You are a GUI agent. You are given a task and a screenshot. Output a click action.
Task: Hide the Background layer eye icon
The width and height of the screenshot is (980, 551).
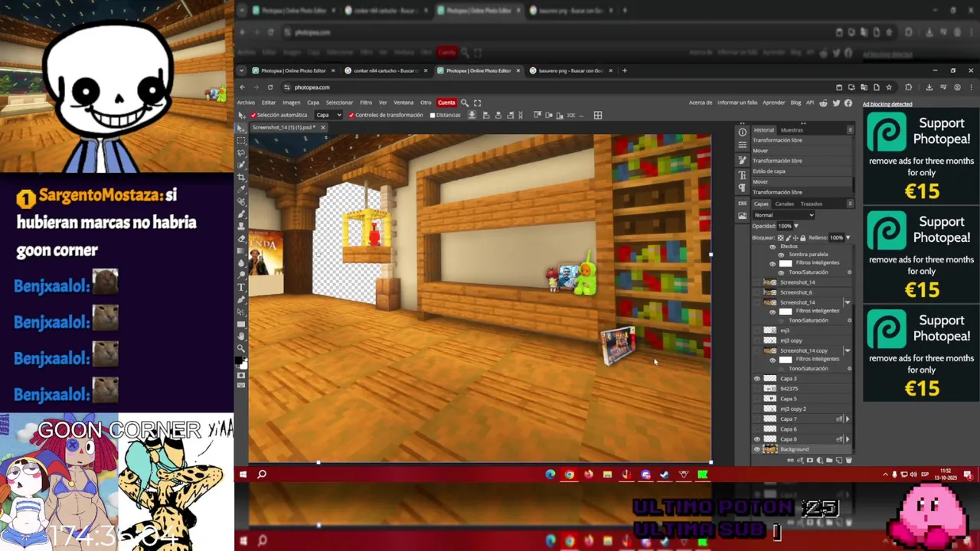point(757,449)
